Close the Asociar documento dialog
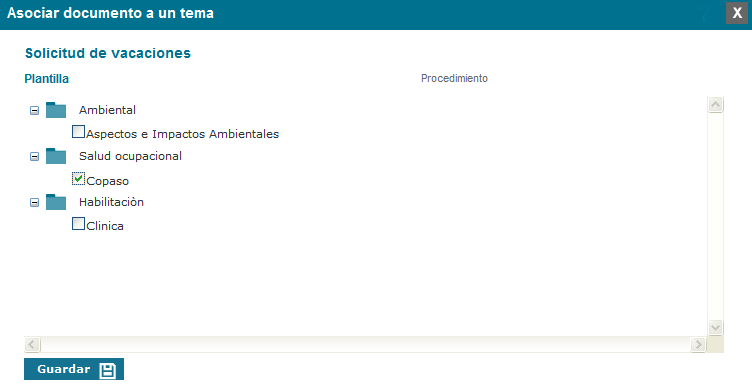Image resolution: width=752 pixels, height=384 pixels. (x=737, y=13)
